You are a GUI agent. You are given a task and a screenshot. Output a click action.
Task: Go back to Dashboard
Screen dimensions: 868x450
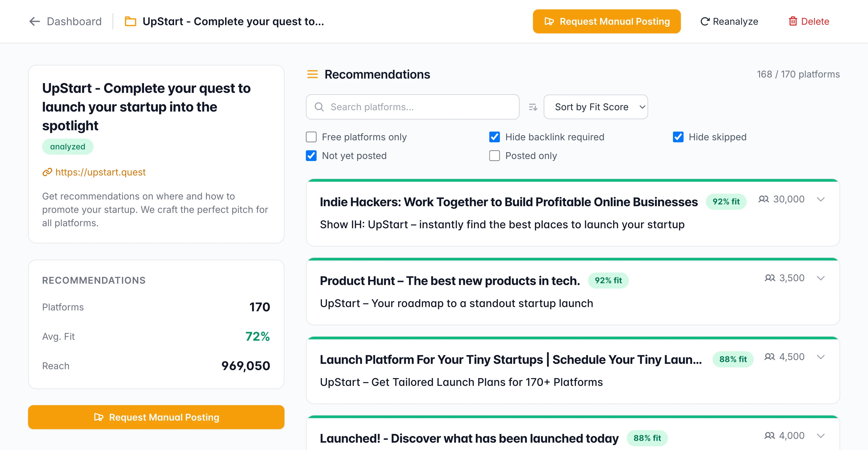74,22
